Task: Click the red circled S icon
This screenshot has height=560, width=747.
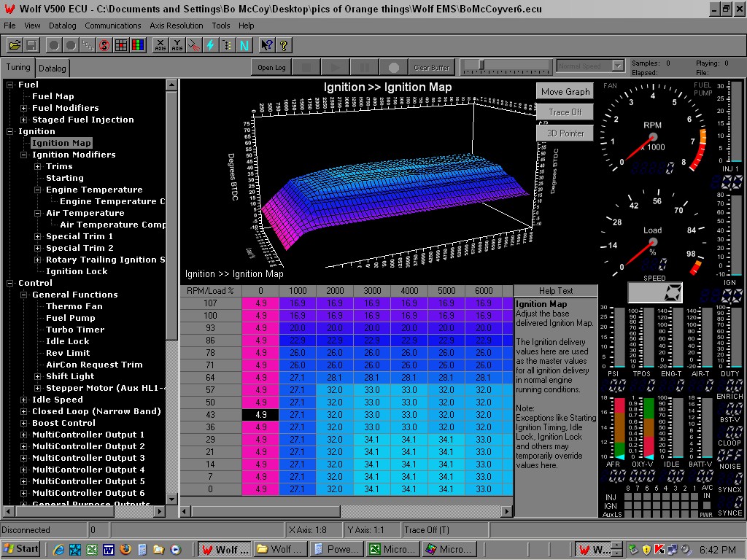Action: 104,45
